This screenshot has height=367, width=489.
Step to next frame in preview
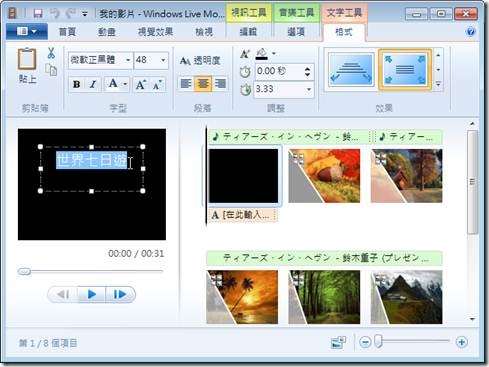pyautogui.click(x=120, y=294)
